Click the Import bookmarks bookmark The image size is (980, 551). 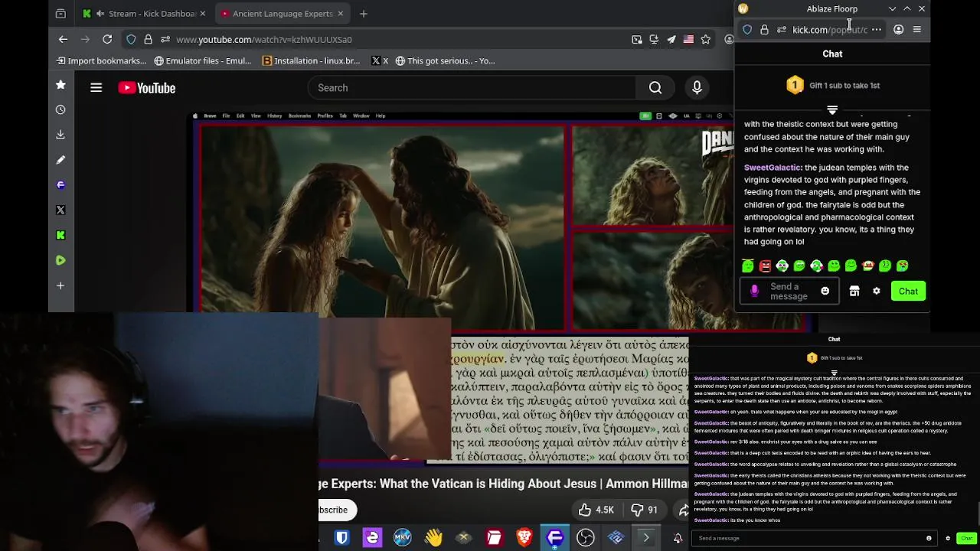tap(101, 60)
